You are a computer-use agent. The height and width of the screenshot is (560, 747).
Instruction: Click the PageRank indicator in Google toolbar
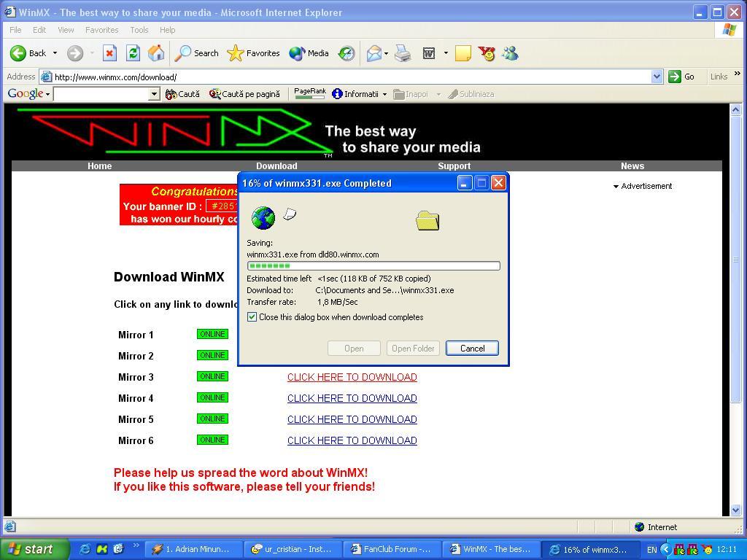[310, 93]
